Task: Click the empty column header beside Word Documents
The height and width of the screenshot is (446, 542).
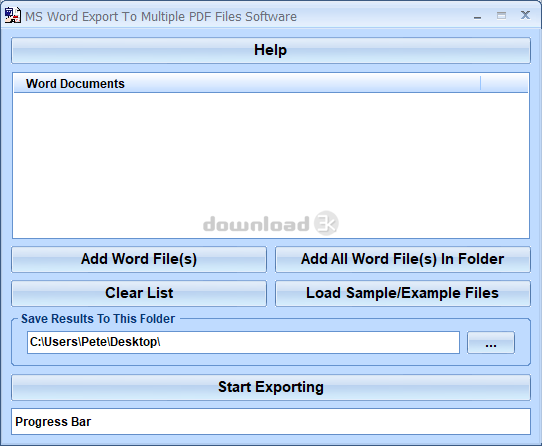Action: (504, 83)
